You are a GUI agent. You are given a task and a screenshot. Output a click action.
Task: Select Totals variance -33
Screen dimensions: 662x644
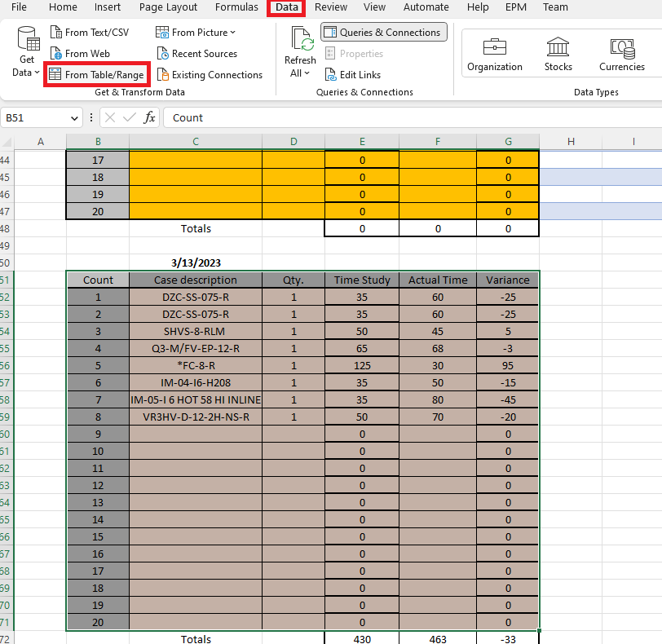point(507,639)
